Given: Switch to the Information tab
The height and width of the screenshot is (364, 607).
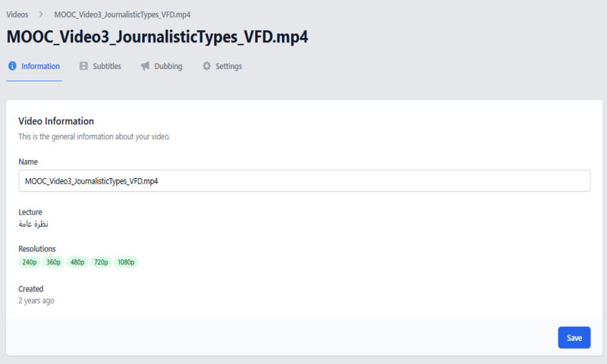Looking at the screenshot, I should click(x=34, y=66).
